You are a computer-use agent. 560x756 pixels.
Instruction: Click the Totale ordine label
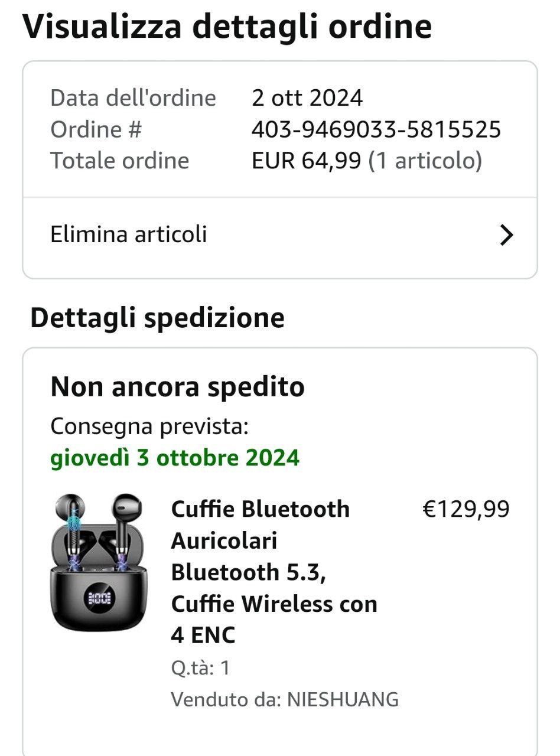pos(119,161)
